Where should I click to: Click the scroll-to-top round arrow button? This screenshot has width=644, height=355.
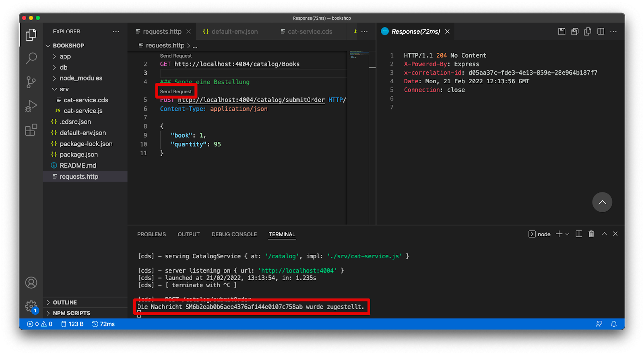pos(602,202)
